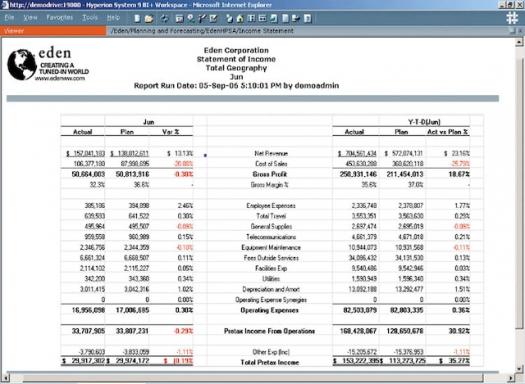Screen dimensions: 525x384
Task: Click the Open folder toolbar icon
Action: tap(149, 18)
